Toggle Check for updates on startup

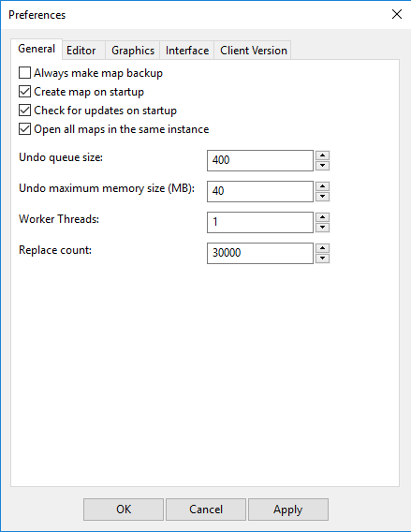click(24, 111)
